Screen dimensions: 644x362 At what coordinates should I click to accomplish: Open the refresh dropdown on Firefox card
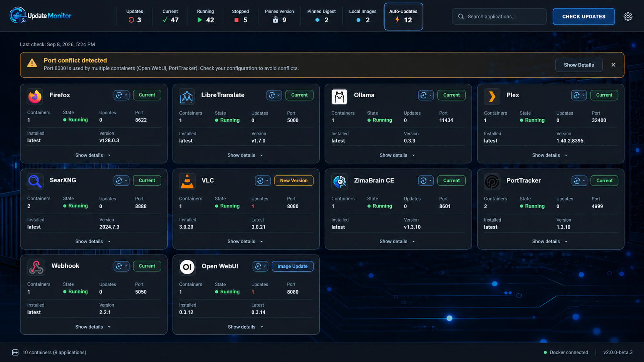[x=121, y=95]
